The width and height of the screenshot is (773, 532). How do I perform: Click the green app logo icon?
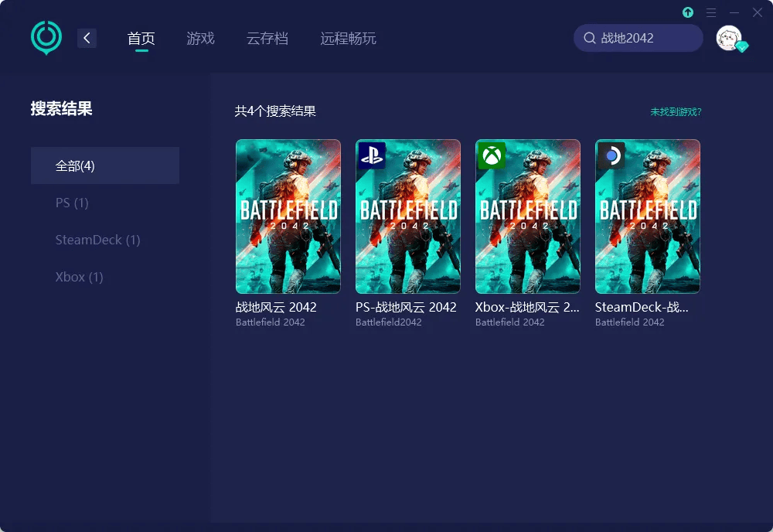pos(46,37)
